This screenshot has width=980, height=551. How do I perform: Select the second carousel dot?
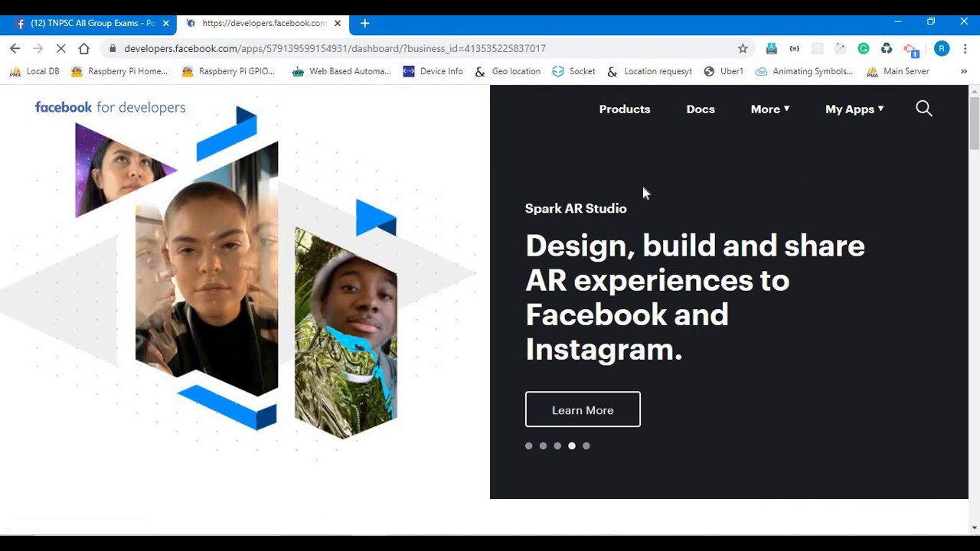tap(543, 445)
